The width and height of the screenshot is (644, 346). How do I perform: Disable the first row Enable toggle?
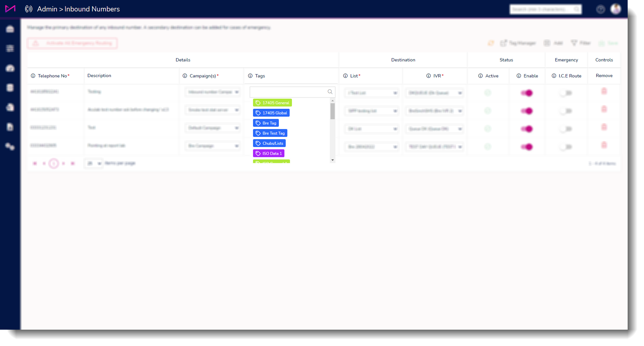tap(527, 93)
